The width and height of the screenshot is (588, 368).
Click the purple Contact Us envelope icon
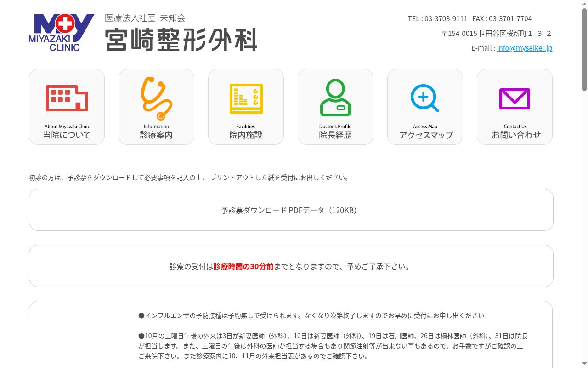coord(514,98)
